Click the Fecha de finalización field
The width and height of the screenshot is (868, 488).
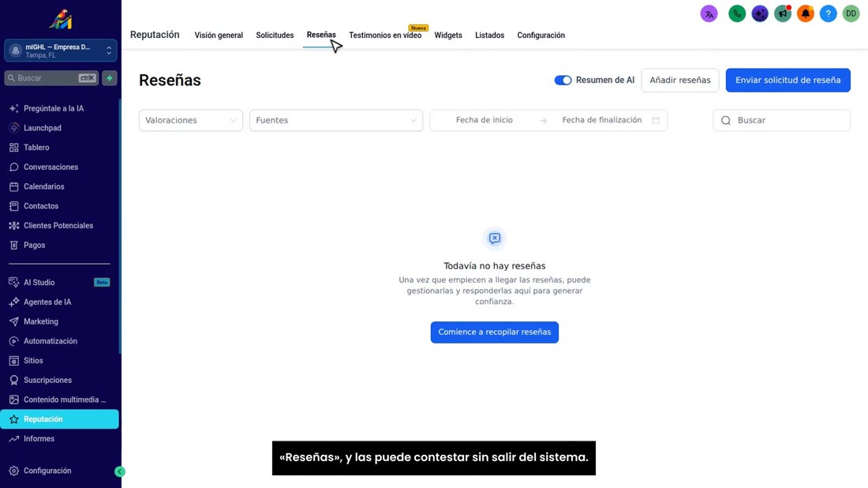point(602,120)
